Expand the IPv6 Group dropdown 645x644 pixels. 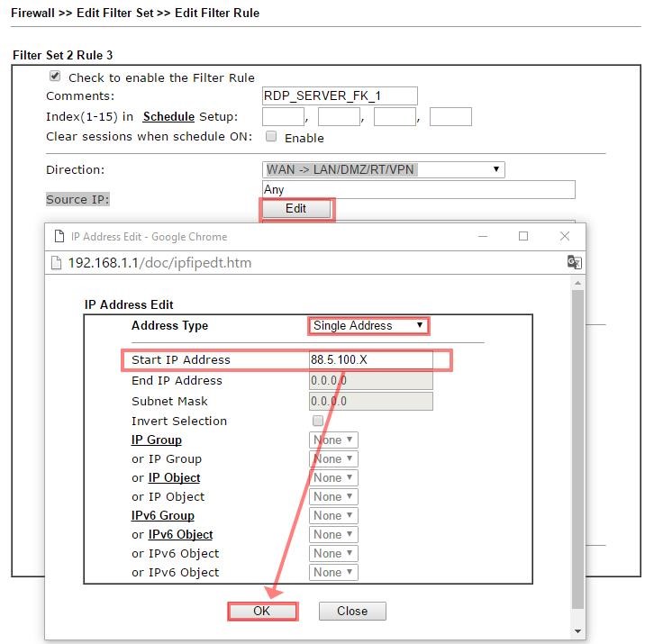click(x=333, y=515)
